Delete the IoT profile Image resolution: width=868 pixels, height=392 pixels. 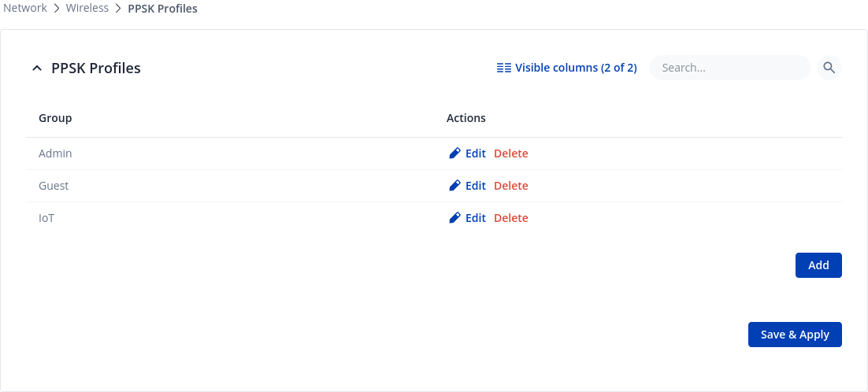point(510,218)
